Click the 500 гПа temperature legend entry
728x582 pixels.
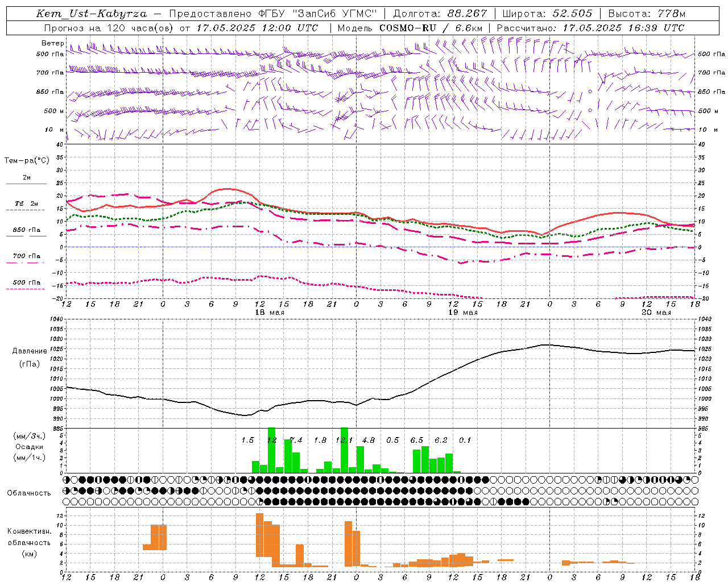[x=26, y=284]
